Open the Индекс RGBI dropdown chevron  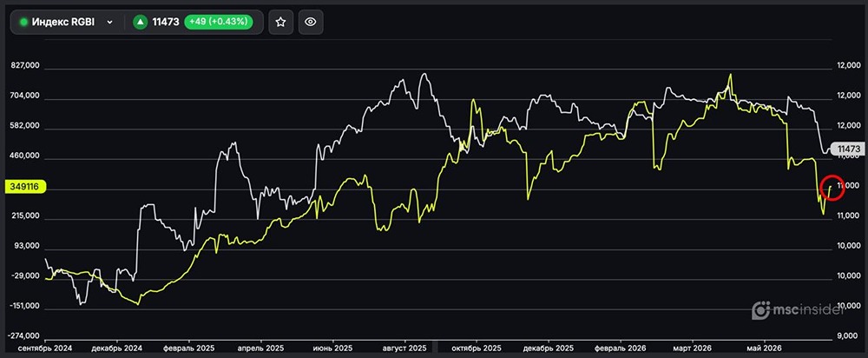point(109,23)
